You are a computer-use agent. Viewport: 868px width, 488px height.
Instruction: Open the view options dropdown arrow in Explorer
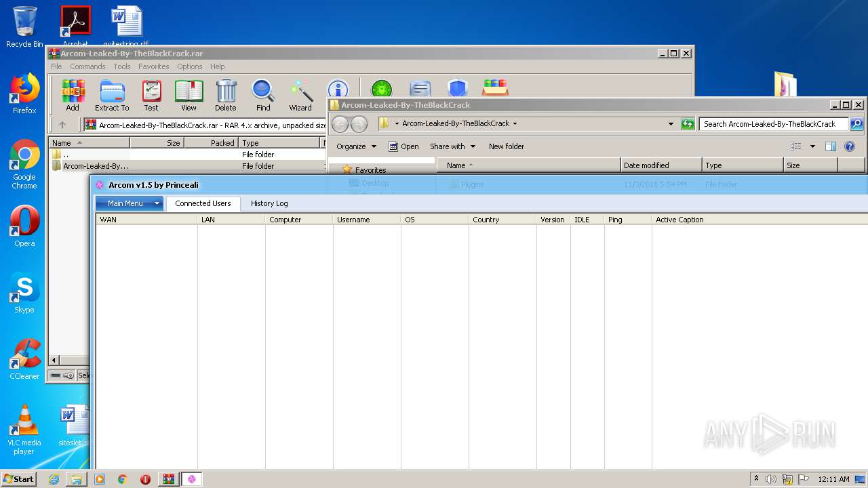(x=812, y=146)
